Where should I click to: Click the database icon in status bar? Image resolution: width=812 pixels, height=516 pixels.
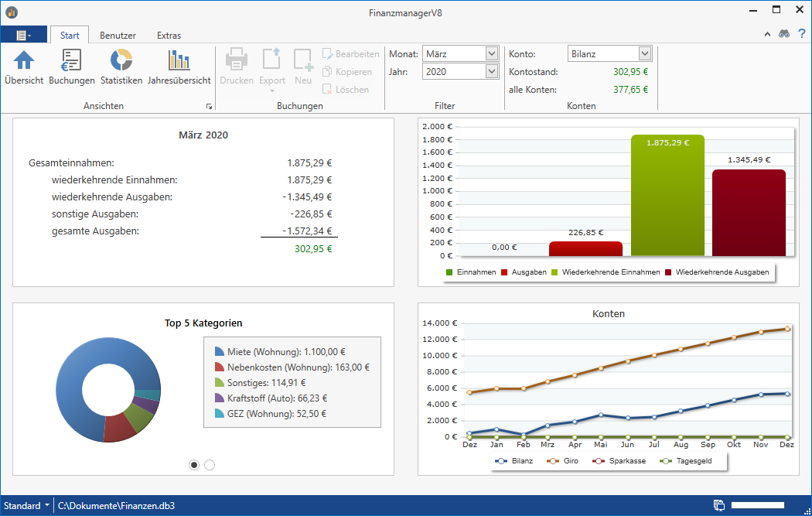click(x=718, y=505)
